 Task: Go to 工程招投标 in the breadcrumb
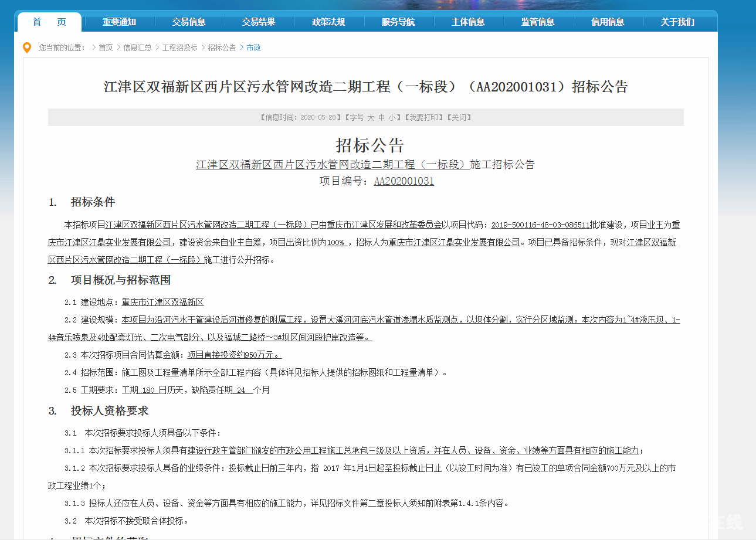tap(179, 47)
